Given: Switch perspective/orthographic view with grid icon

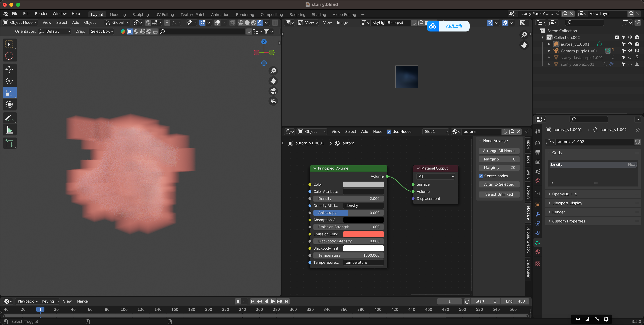Looking at the screenshot, I should [273, 101].
